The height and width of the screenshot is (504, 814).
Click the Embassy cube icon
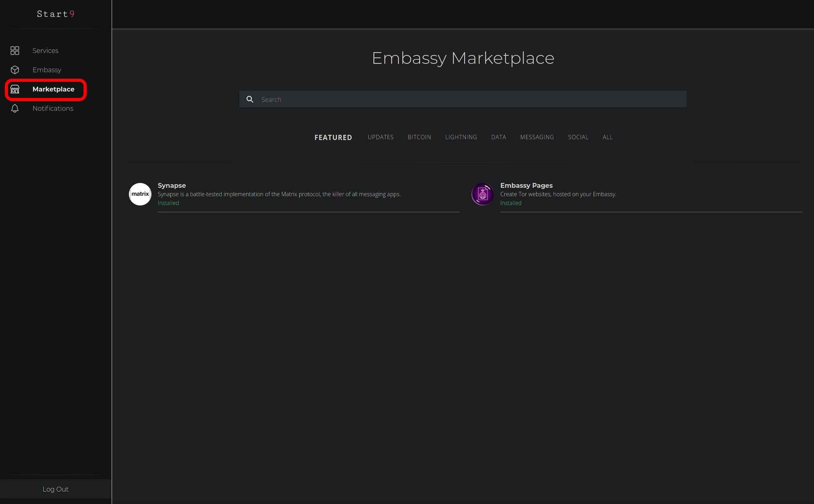(15, 70)
